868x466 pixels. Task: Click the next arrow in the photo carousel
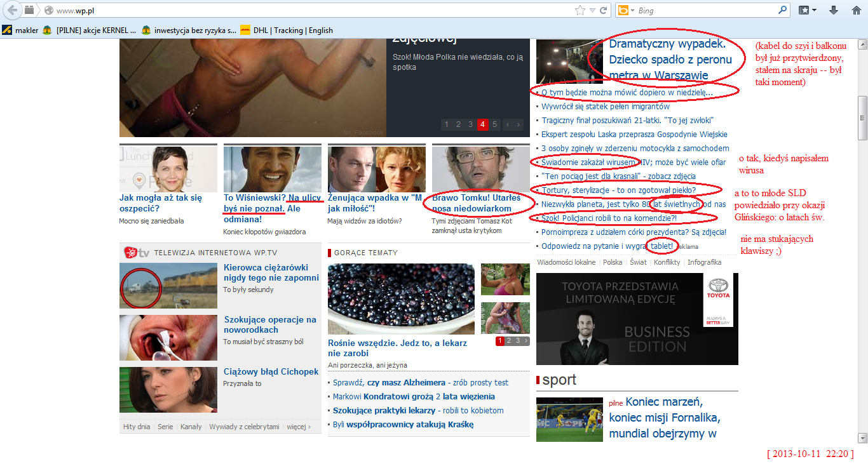[x=519, y=124]
